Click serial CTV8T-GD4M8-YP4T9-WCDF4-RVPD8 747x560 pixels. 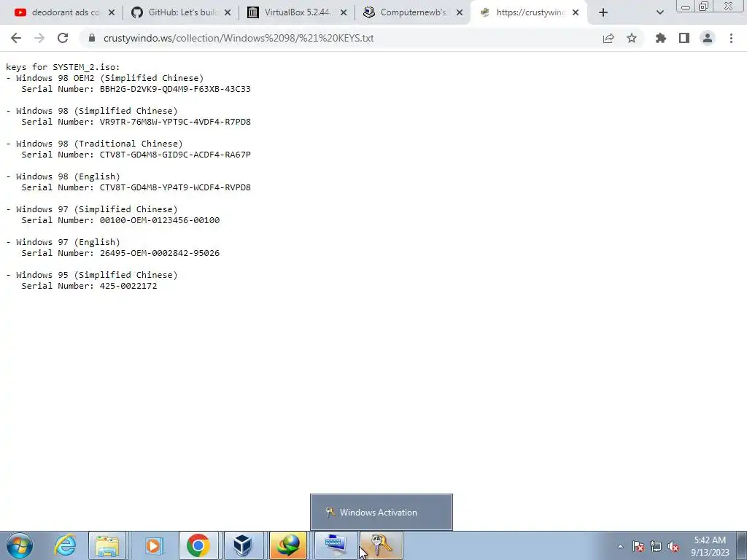click(x=175, y=187)
